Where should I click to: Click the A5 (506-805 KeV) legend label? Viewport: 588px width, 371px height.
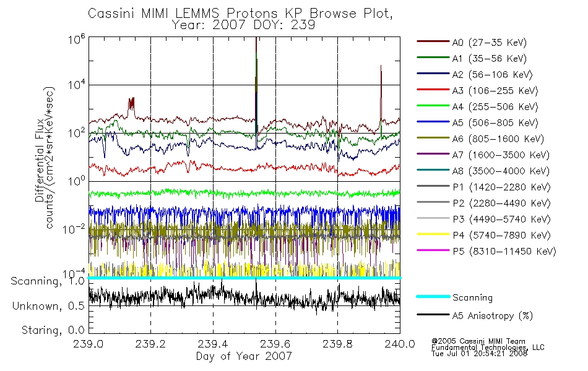pos(495,123)
